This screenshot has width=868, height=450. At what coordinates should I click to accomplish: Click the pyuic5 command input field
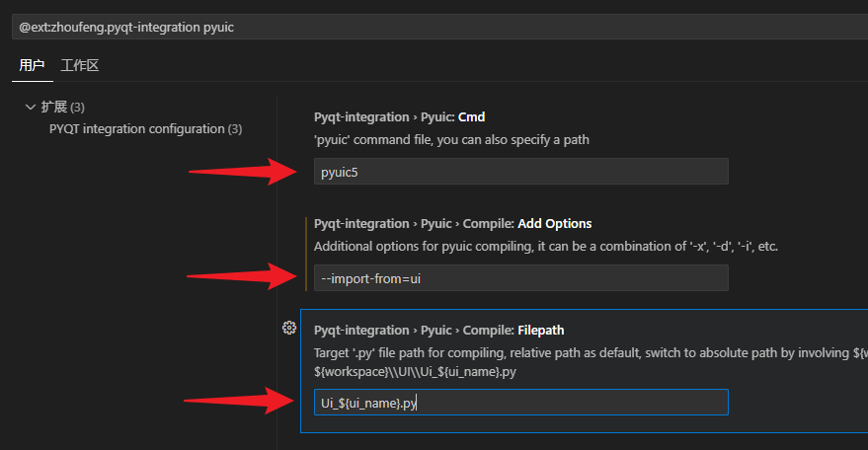(x=520, y=172)
